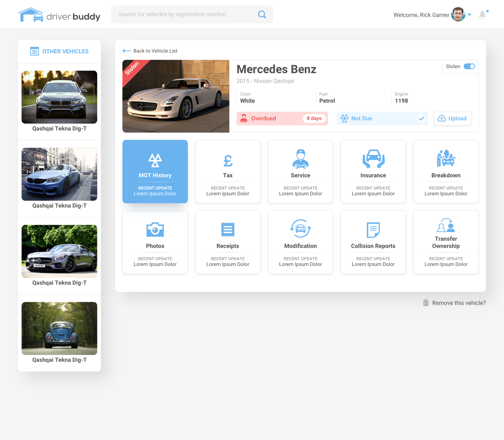The image size is (504, 440).
Task: Click the Transfer Ownership people icon
Action: pos(446,225)
